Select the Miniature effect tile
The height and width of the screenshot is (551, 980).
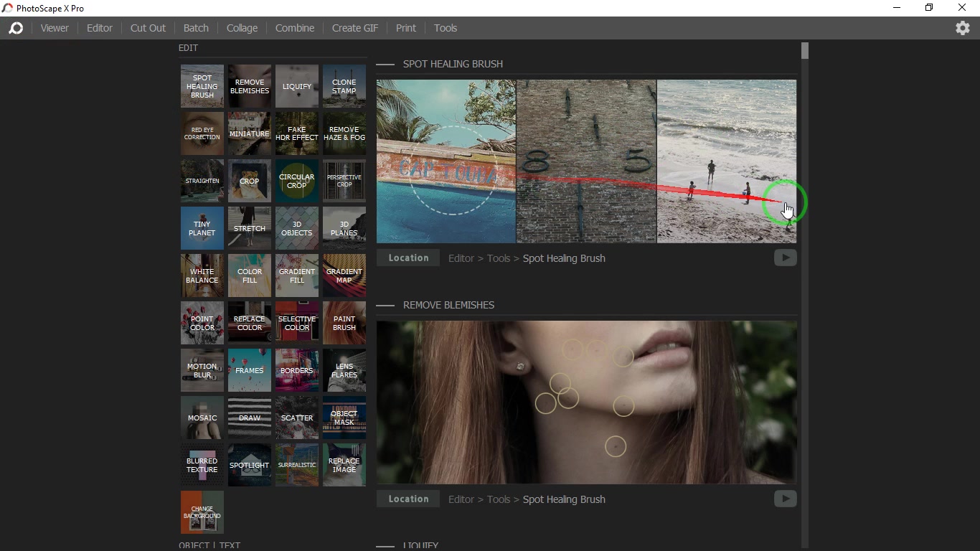[x=250, y=133]
